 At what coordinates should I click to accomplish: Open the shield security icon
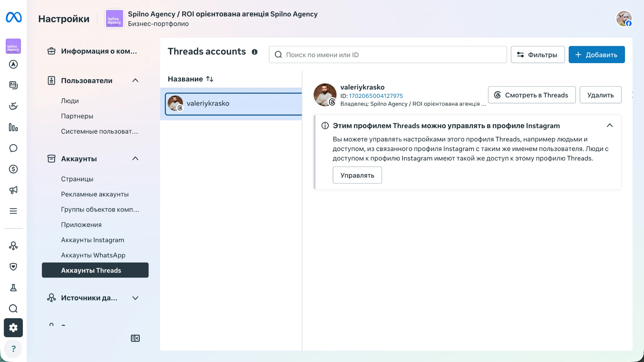point(13,267)
